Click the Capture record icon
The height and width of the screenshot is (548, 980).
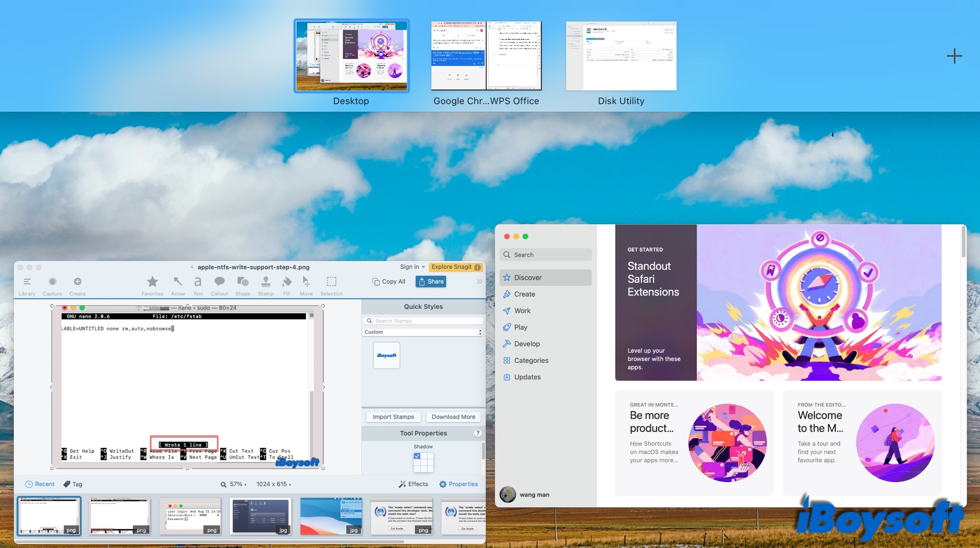pyautogui.click(x=52, y=282)
